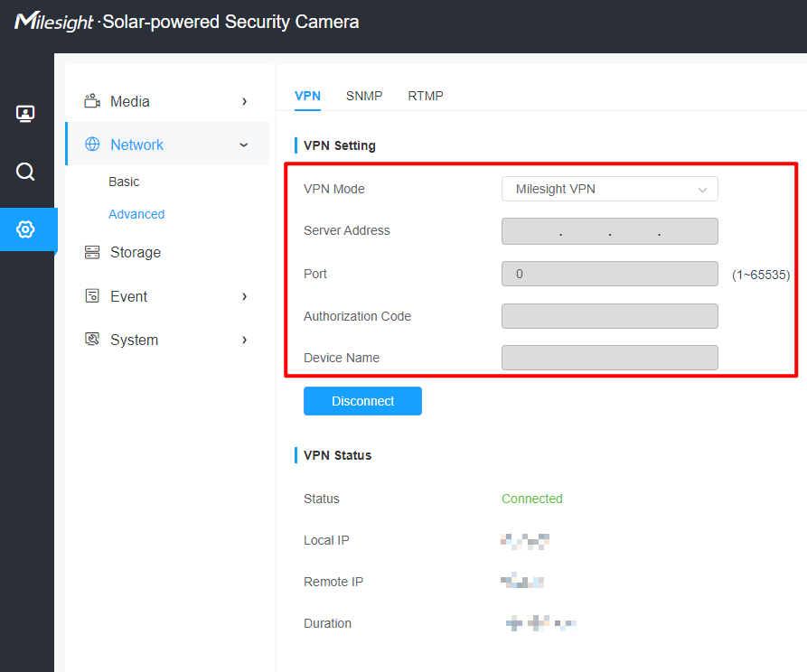Image resolution: width=807 pixels, height=672 pixels.
Task: Select the Storage menu item
Action: tap(136, 252)
